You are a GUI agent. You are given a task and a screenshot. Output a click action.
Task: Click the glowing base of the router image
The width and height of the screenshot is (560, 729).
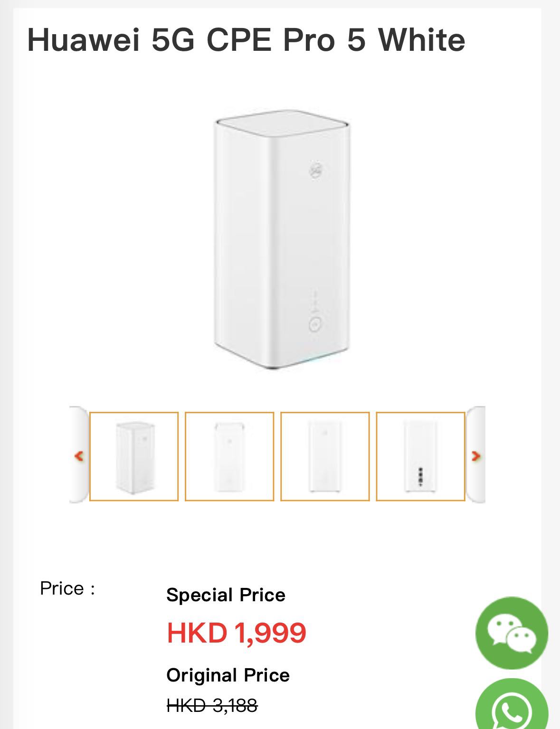pos(304,362)
